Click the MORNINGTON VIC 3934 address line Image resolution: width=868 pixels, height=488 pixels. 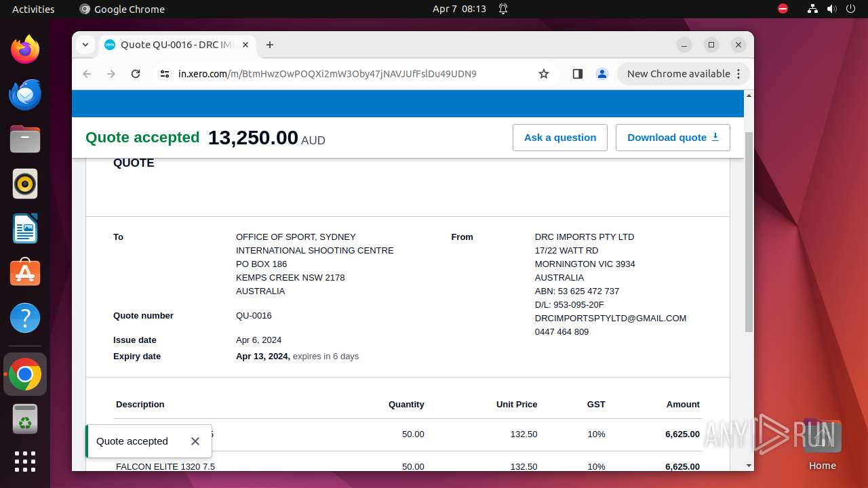click(585, 264)
